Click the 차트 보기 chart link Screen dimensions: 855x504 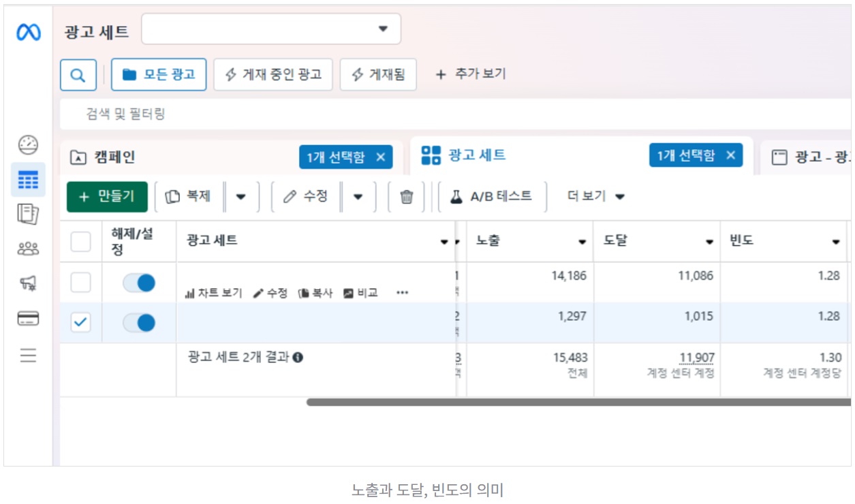click(x=213, y=293)
